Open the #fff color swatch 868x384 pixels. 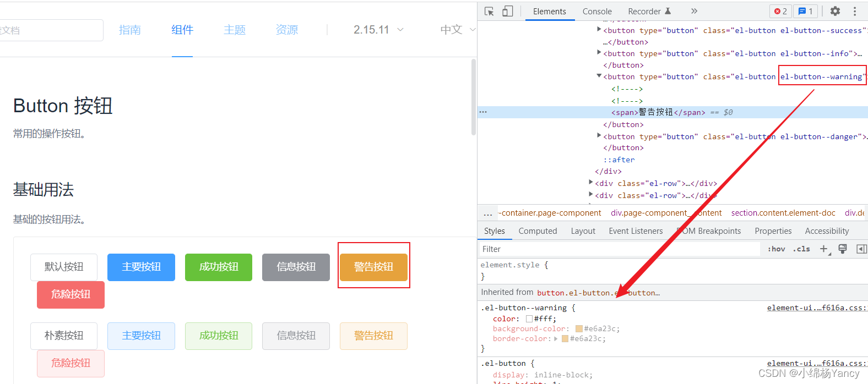point(529,319)
